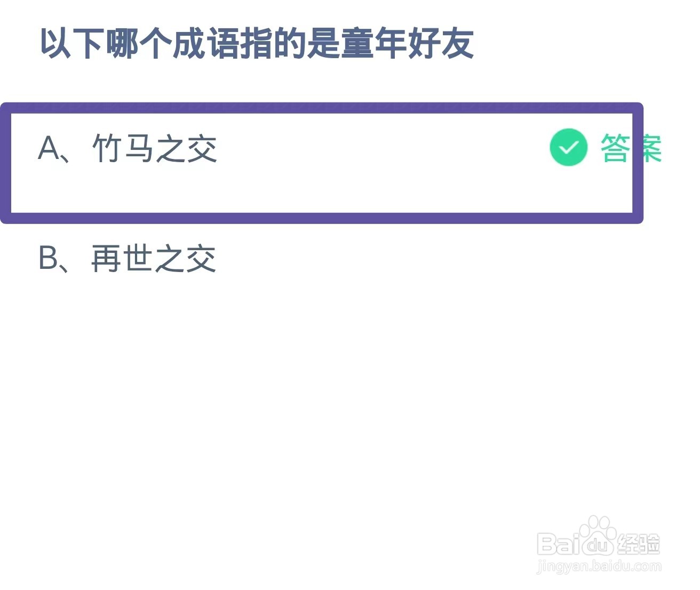Screen dimensions: 700x590
Task: Select option B 再世之交
Action: (128, 259)
